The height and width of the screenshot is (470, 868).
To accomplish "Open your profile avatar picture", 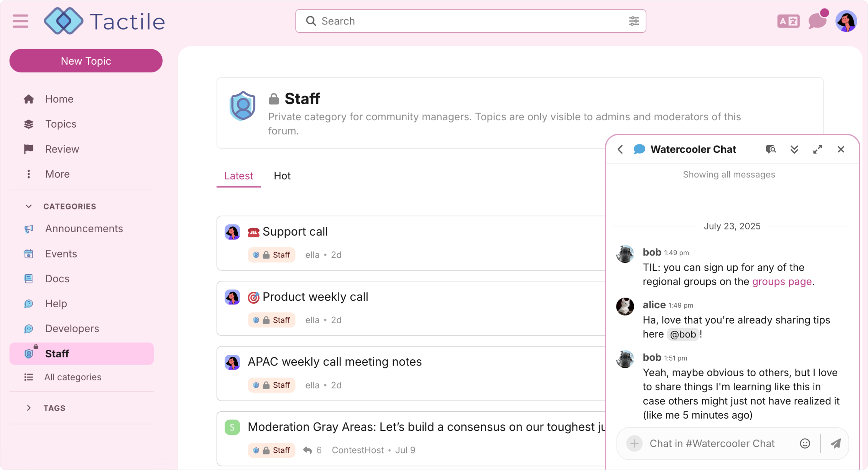I will click(846, 21).
